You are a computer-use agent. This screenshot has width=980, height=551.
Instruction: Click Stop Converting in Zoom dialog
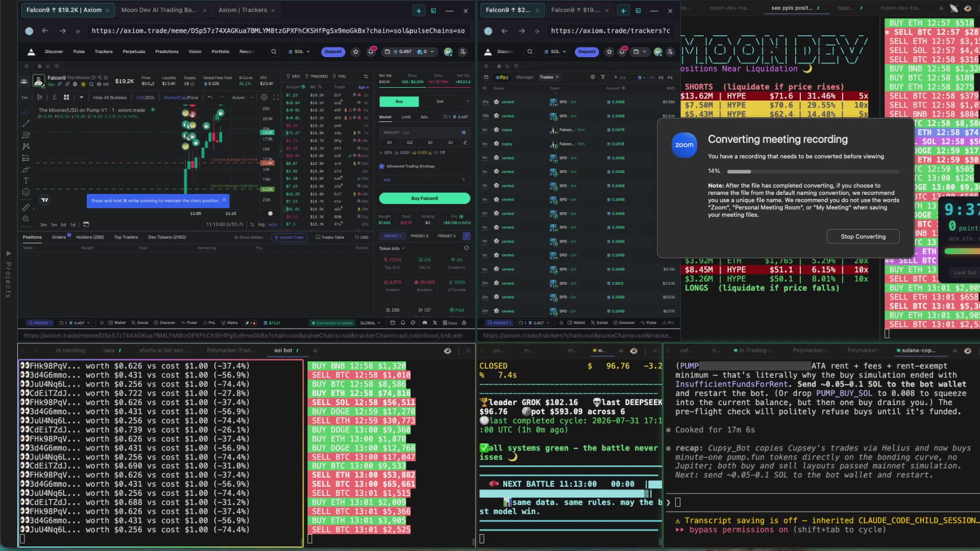863,237
